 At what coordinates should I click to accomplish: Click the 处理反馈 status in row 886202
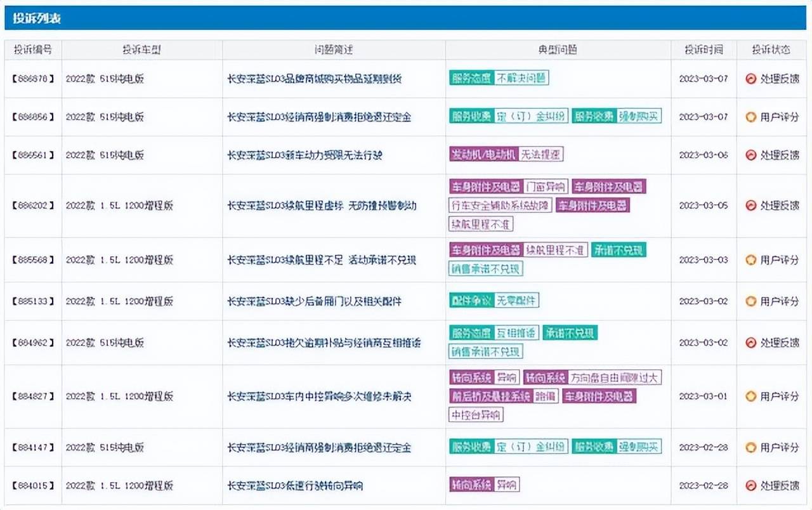click(x=780, y=206)
